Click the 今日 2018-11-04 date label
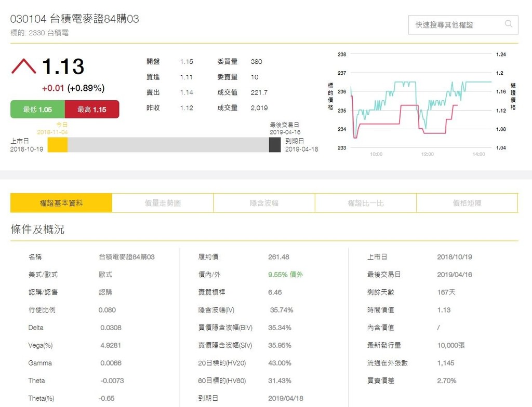Viewport: 532px width, 407px height. point(52,129)
